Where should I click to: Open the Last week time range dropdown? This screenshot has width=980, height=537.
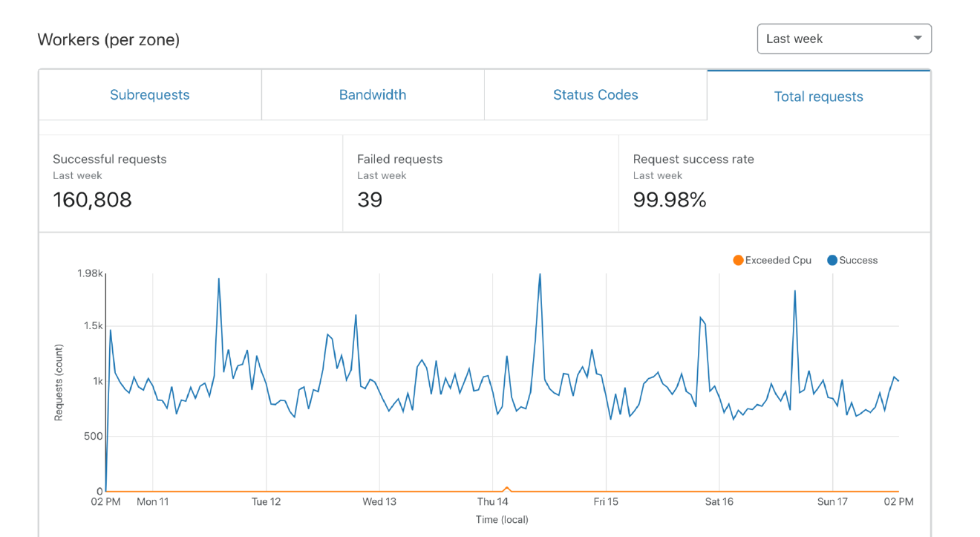coord(844,38)
